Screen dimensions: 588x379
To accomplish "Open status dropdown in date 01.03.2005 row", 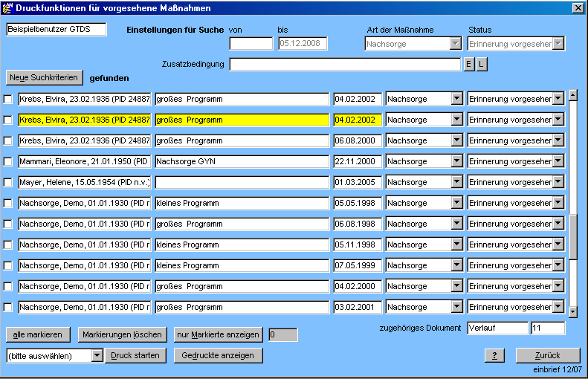I will coord(558,182).
